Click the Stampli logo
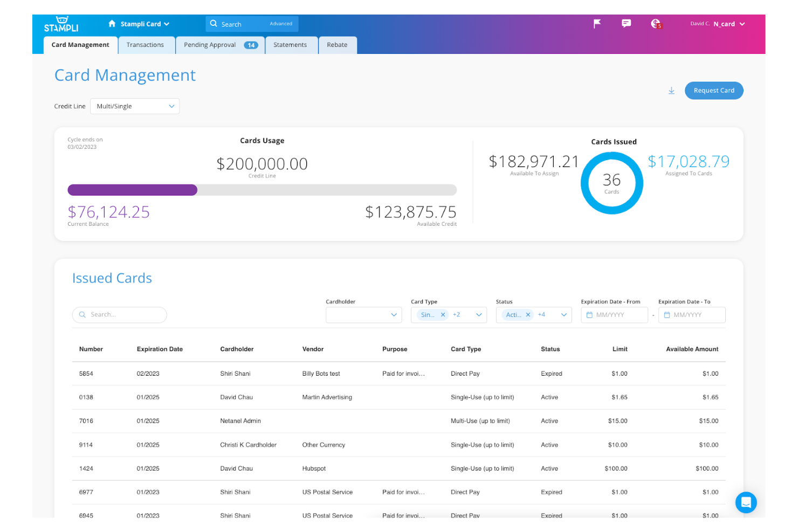Image resolution: width=798 pixels, height=532 pixels. [x=61, y=24]
